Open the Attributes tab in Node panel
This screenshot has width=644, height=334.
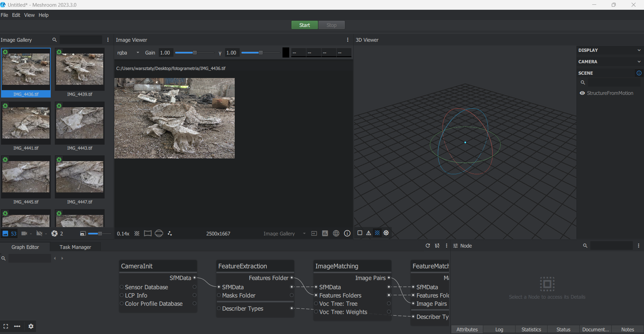(467, 330)
